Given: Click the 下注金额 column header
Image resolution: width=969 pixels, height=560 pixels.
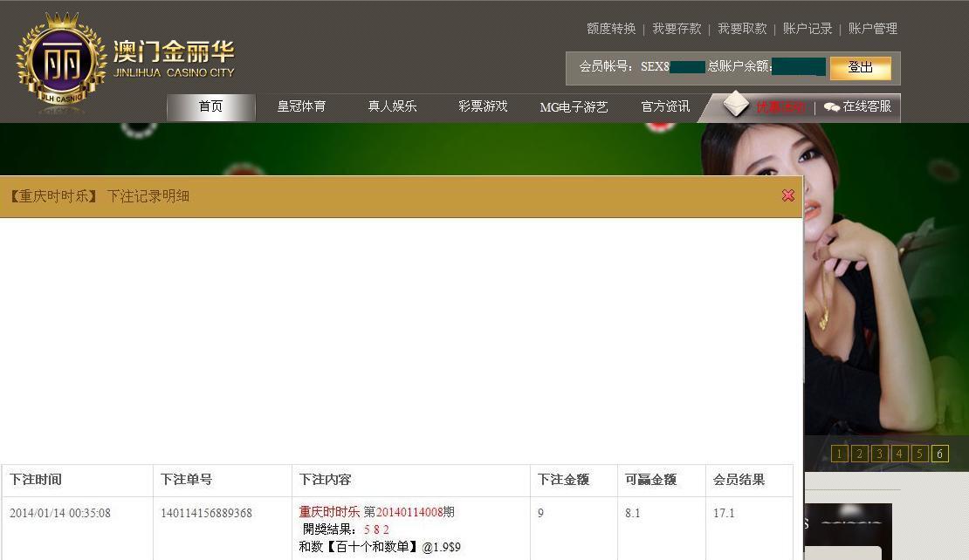Looking at the screenshot, I should pyautogui.click(x=564, y=480).
